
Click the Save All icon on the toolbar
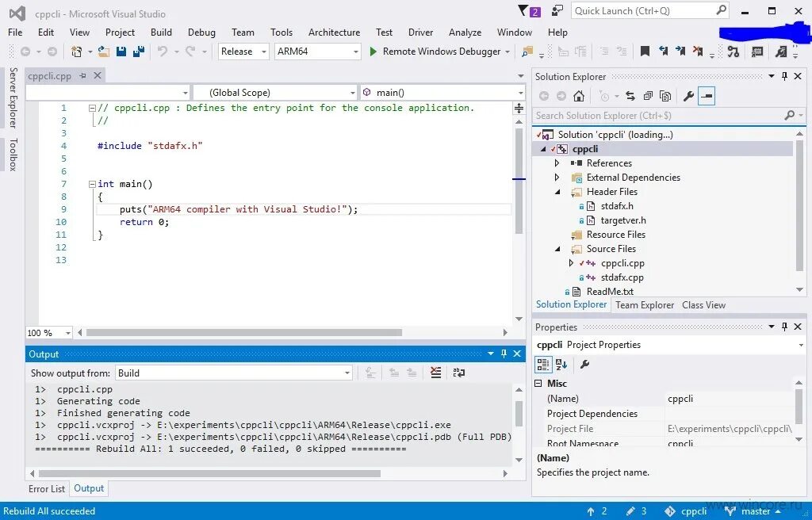tap(137, 51)
